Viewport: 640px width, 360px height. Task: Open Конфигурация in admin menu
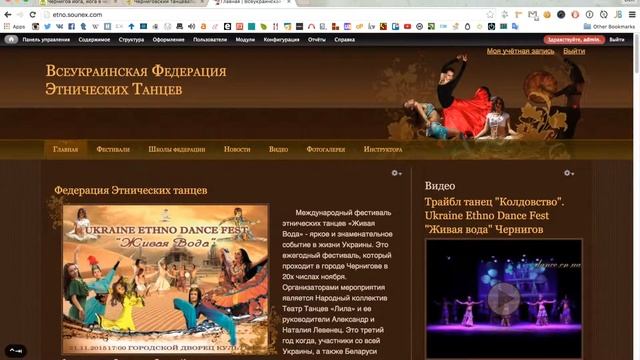tap(281, 40)
